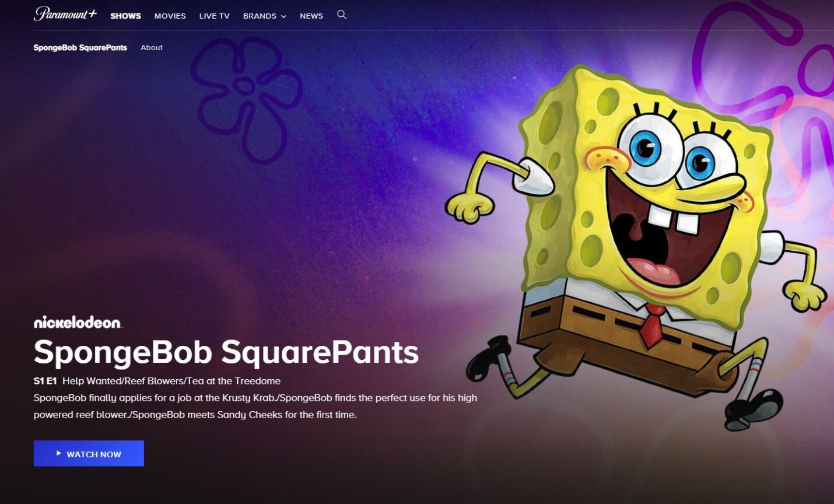Select the magnifying glass to search shows

click(342, 15)
